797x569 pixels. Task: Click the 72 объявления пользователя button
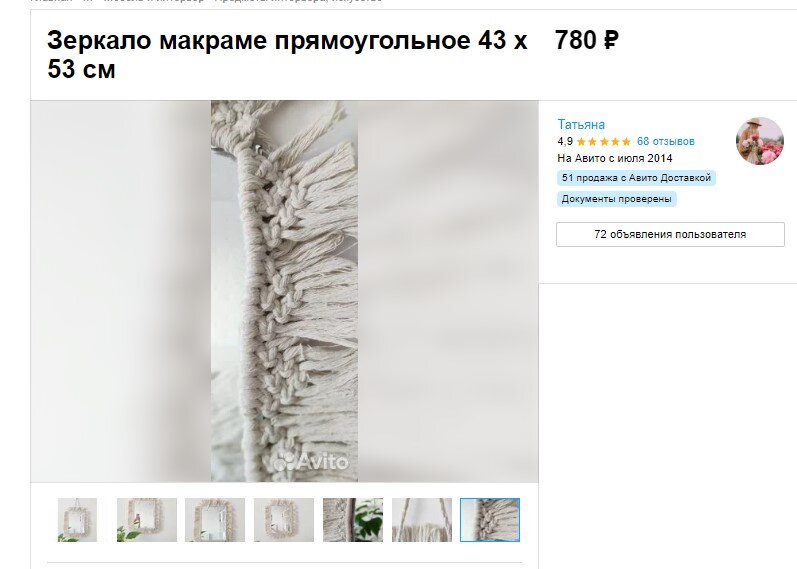click(670, 234)
